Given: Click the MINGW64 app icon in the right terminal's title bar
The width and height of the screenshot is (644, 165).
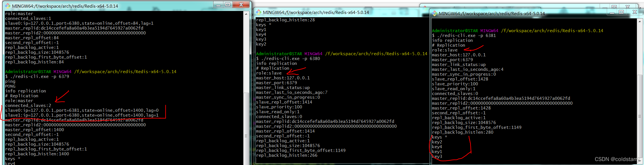Looking at the screenshot, I should click(435, 13).
